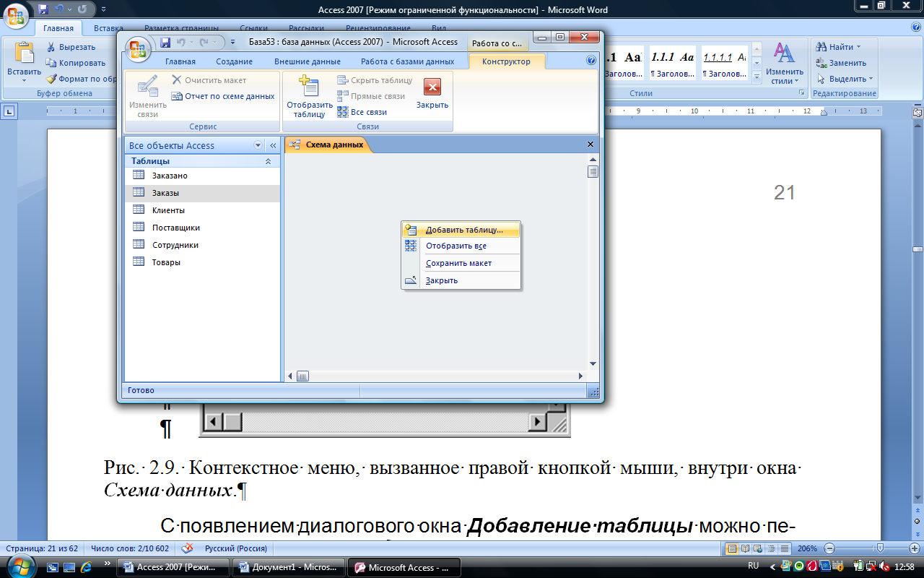
Task: Click the Добавить таблицу context menu icon
Action: [x=411, y=230]
